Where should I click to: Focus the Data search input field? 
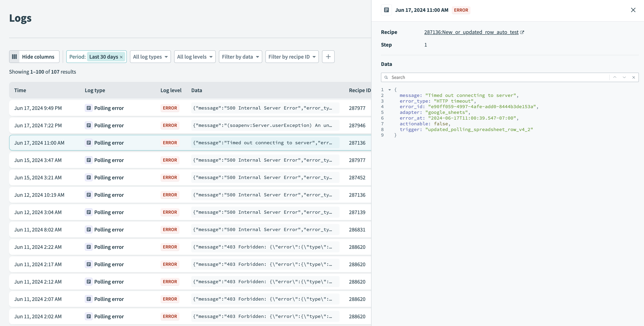(497, 77)
